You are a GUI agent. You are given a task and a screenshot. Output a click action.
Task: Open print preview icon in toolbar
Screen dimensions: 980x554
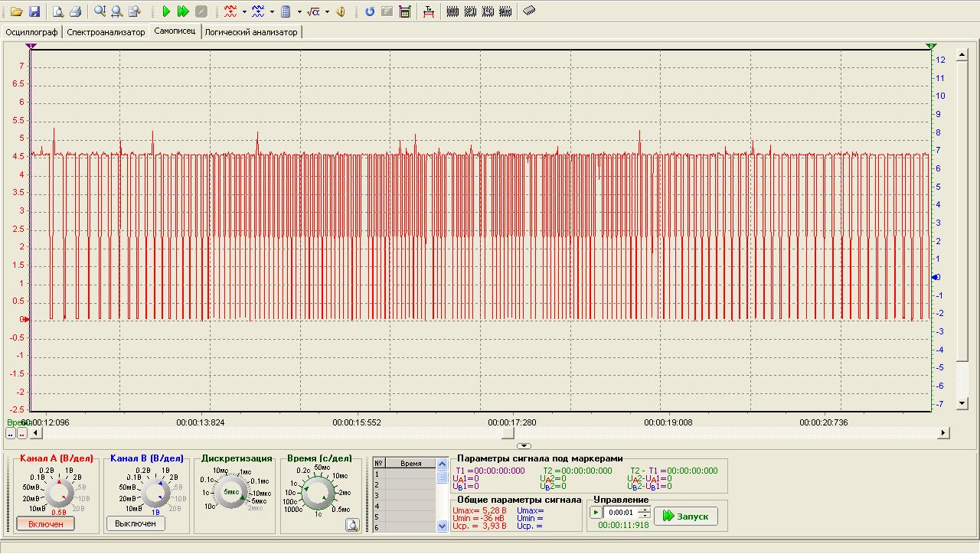tap(57, 11)
